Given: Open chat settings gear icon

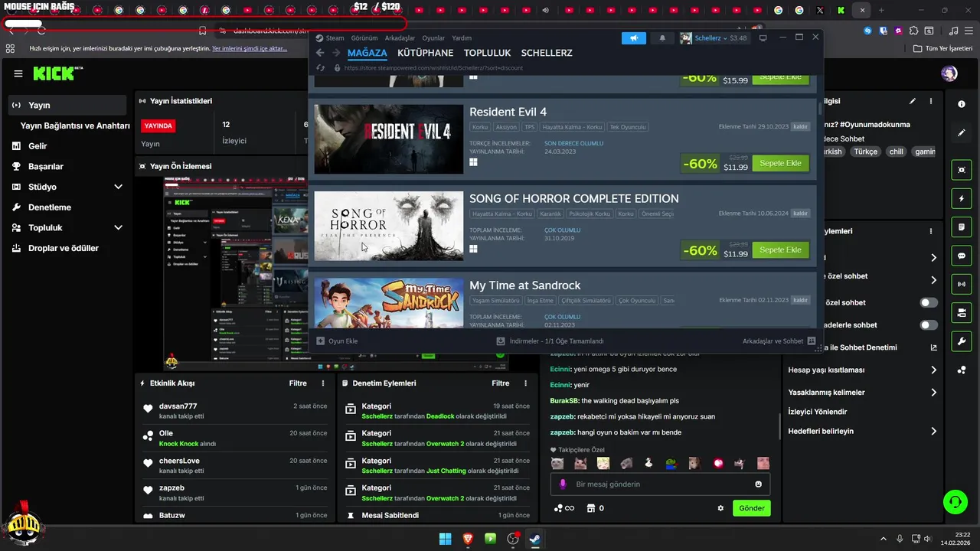Looking at the screenshot, I should click(720, 508).
